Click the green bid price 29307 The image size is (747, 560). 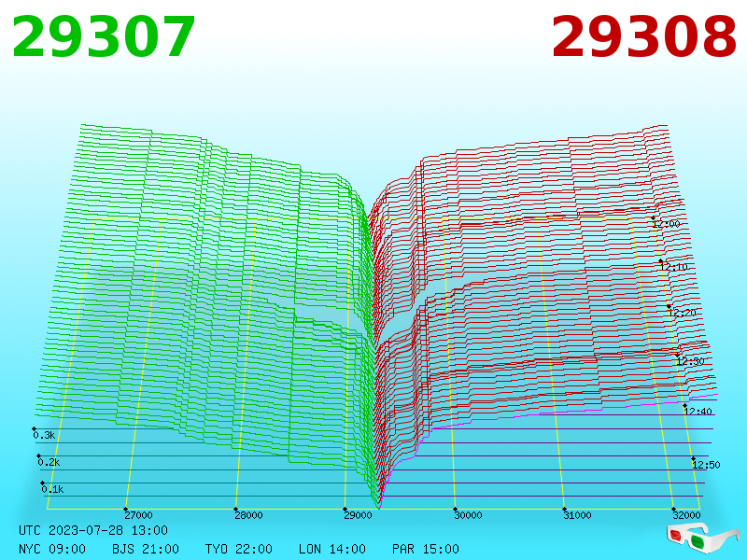pyautogui.click(x=104, y=37)
